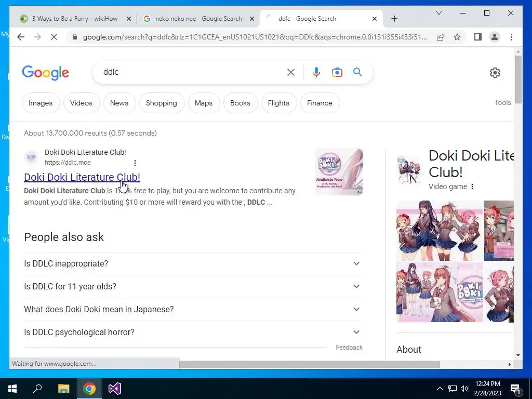Expand What does Doki Doki mean question
The width and height of the screenshot is (532, 399).
click(x=193, y=309)
